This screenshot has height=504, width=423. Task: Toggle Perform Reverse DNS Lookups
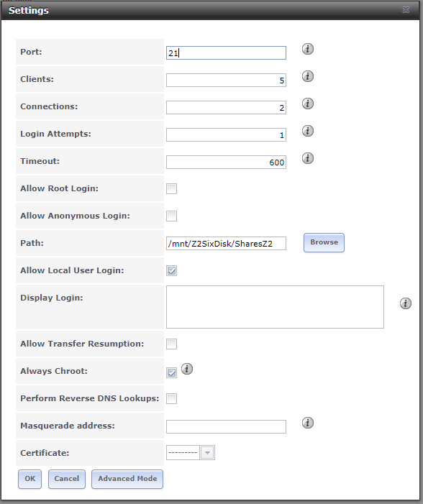pos(171,398)
